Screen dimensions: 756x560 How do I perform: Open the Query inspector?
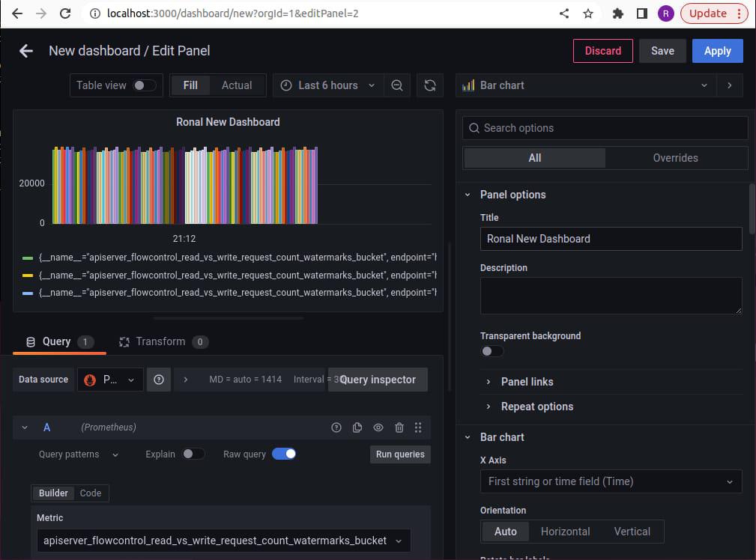[378, 380]
